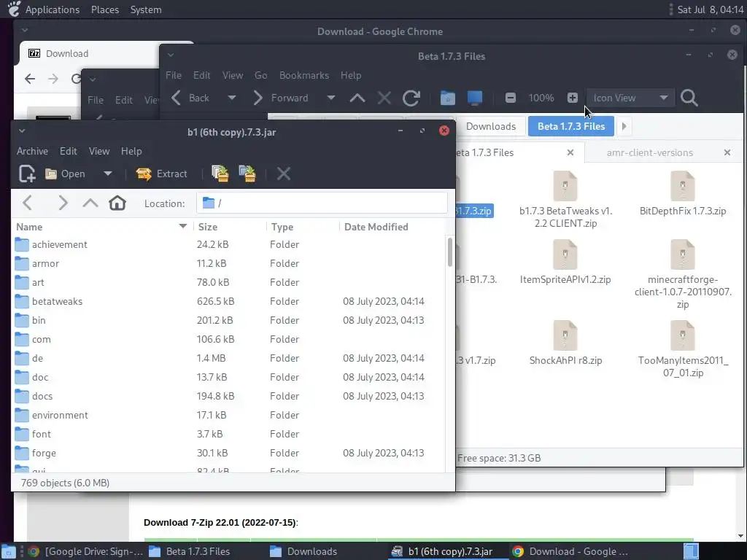Open the Archive menu
The height and width of the screenshot is (560, 747).
pos(32,151)
